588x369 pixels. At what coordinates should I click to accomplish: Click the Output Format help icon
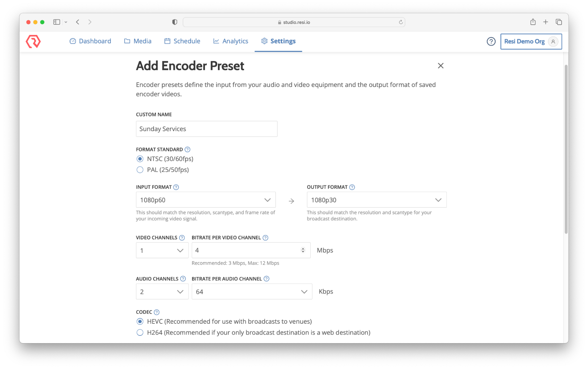[x=352, y=187]
